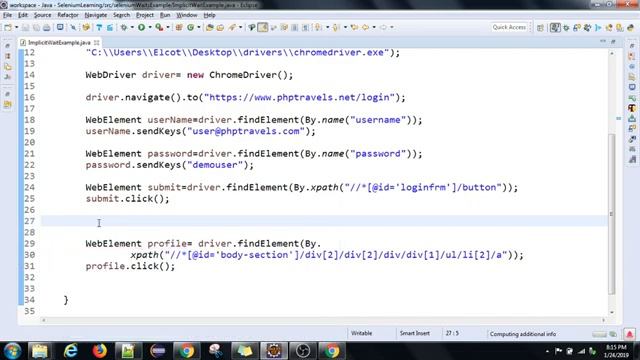This screenshot has height=360, width=640.
Task: Open the dropdown next to New icon
Action: [16, 27]
